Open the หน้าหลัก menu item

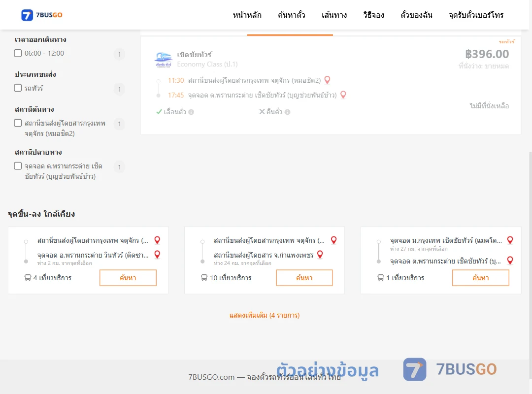click(x=247, y=15)
